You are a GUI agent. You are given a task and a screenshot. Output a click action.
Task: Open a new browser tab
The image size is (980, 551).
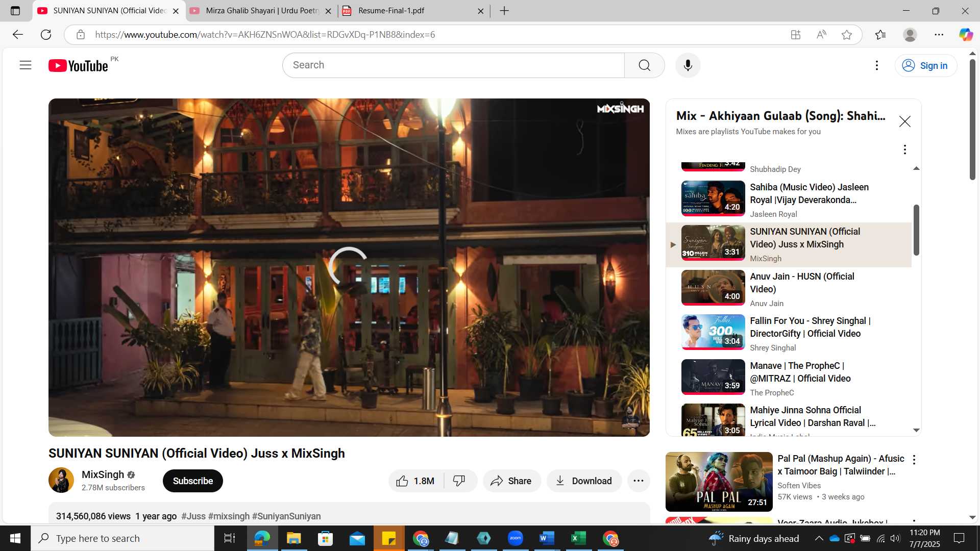point(504,11)
